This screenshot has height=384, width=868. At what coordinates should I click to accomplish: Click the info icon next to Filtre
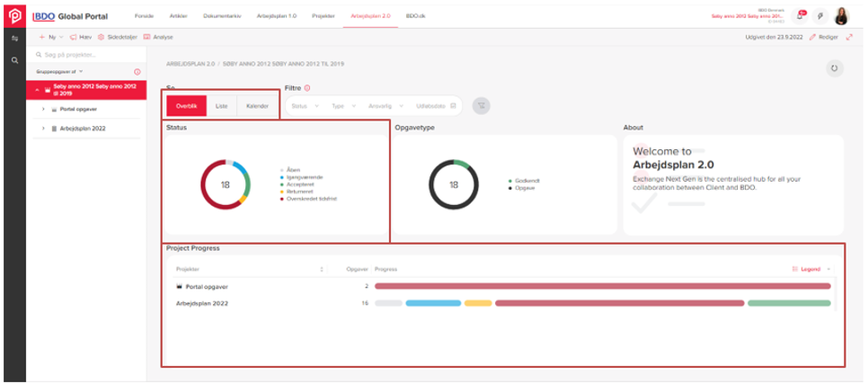[x=307, y=88]
